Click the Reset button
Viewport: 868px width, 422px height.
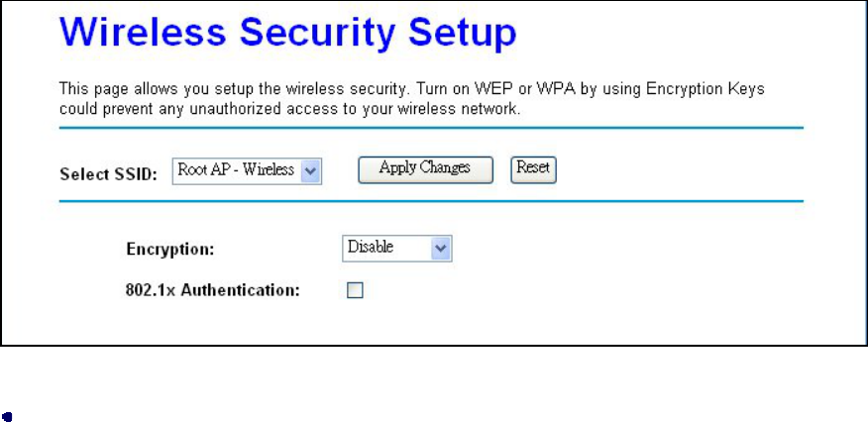[x=533, y=168]
